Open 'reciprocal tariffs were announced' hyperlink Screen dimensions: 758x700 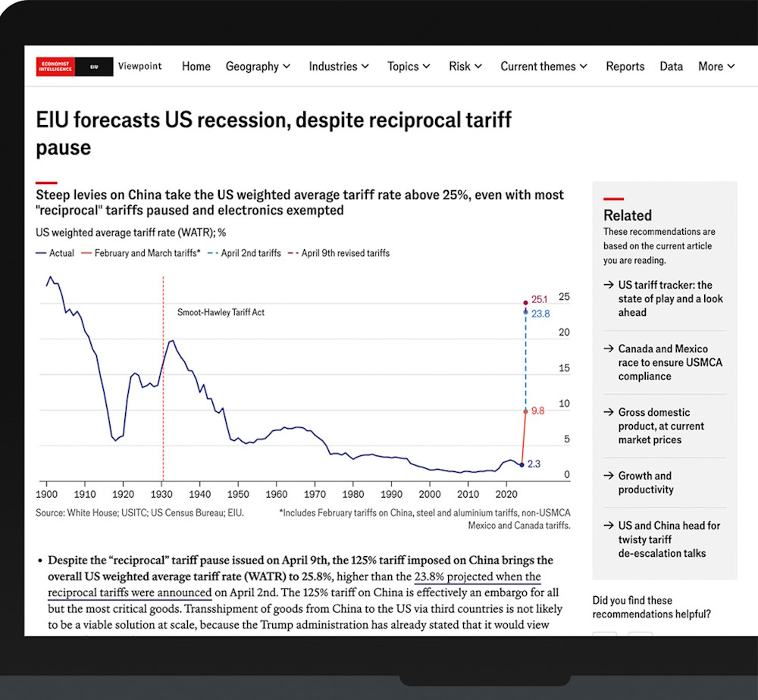pos(130,592)
